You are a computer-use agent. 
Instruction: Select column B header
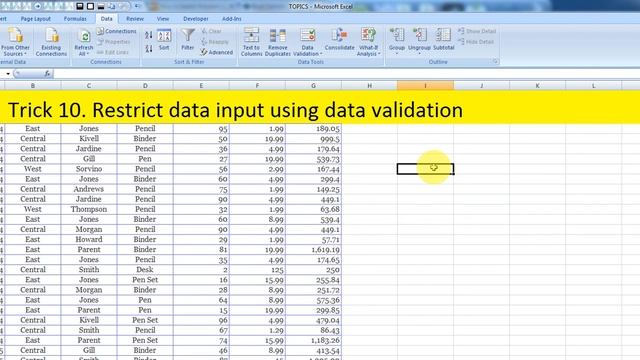point(33,86)
